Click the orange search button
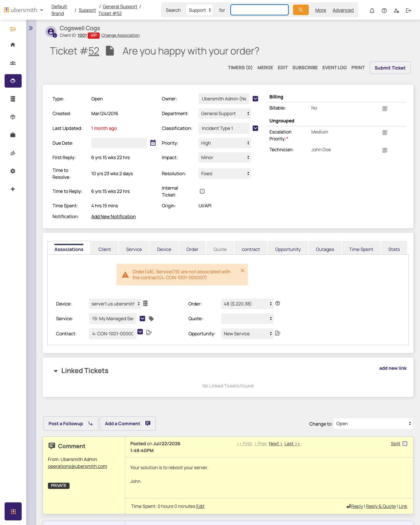 coord(301,10)
